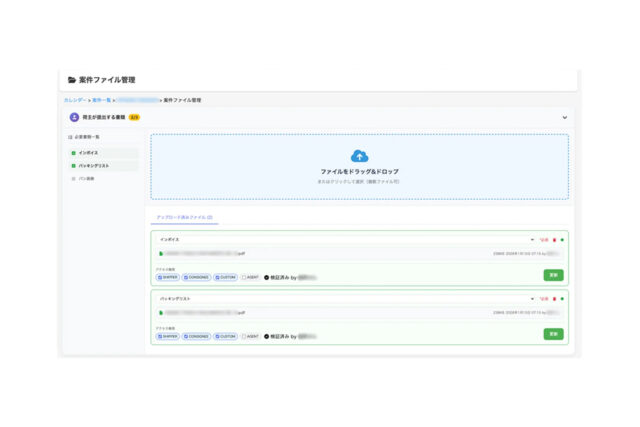The height and width of the screenshot is (427, 640).
Task: Click the green file icon in パッキングリスト card
Action: pos(161,313)
